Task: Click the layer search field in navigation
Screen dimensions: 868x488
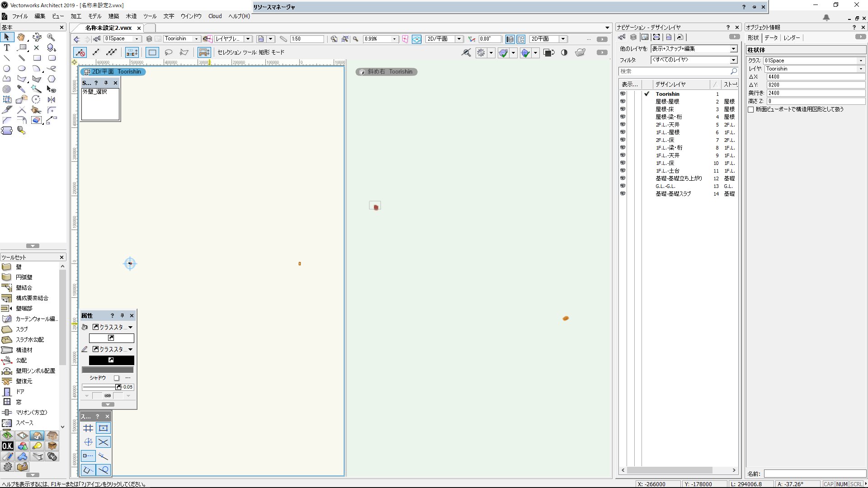Action: click(678, 71)
